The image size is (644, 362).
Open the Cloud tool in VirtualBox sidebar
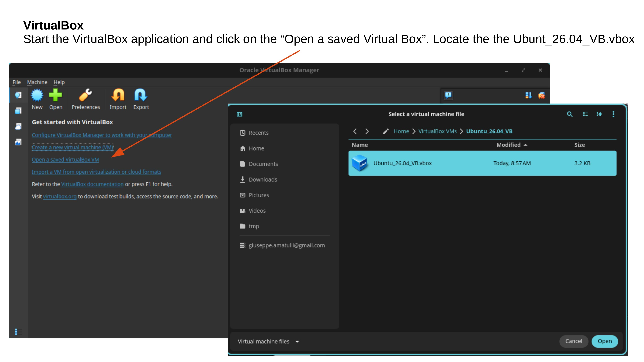[x=18, y=126]
